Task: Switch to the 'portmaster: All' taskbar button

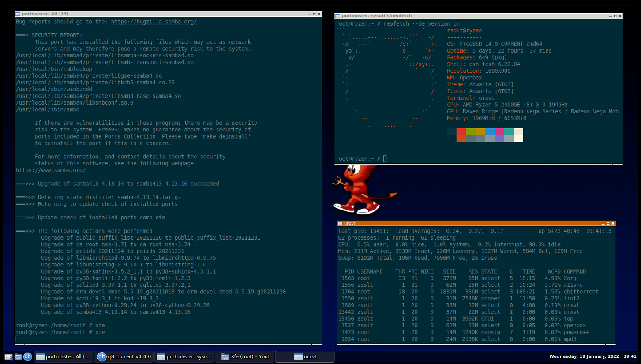Action: point(63,356)
